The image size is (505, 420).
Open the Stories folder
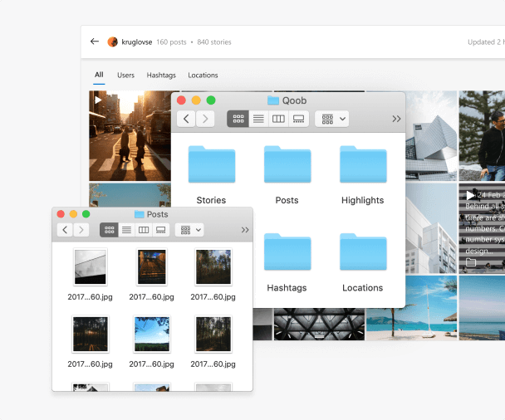[x=212, y=175]
